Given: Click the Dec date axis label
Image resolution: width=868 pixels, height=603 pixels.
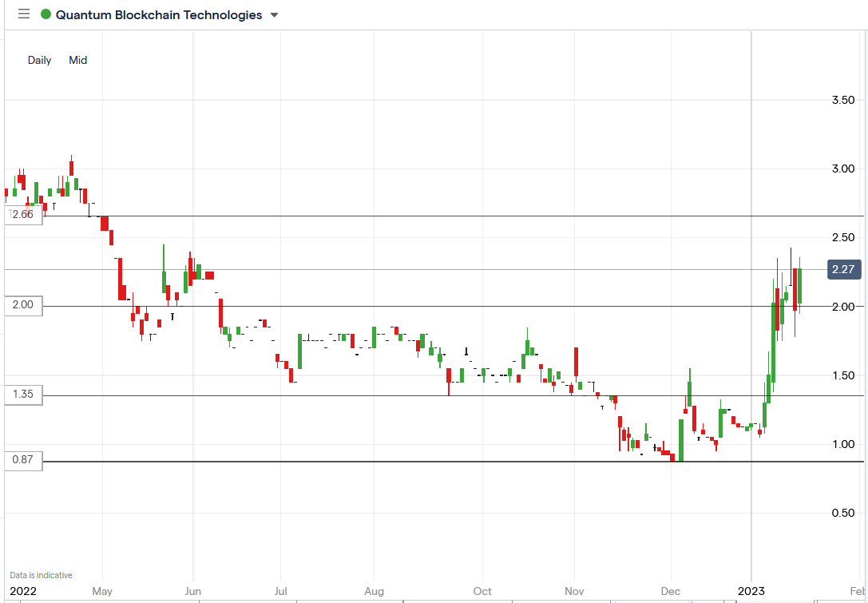Looking at the screenshot, I should 671,591.
